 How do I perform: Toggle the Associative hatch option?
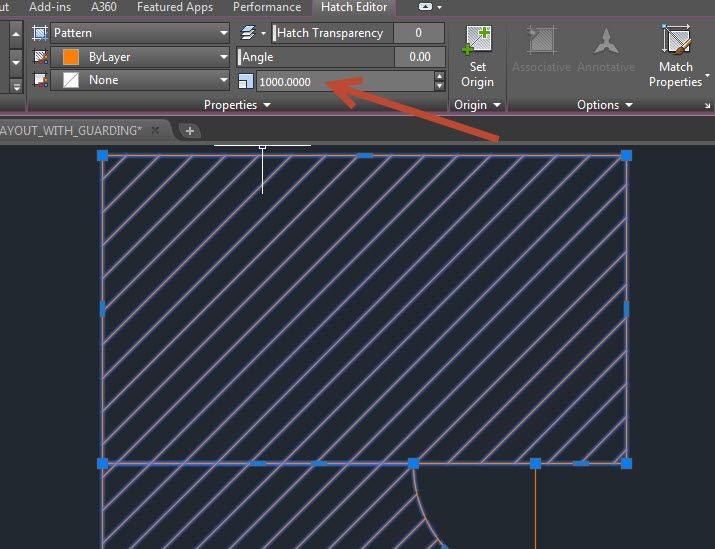pyautogui.click(x=541, y=49)
